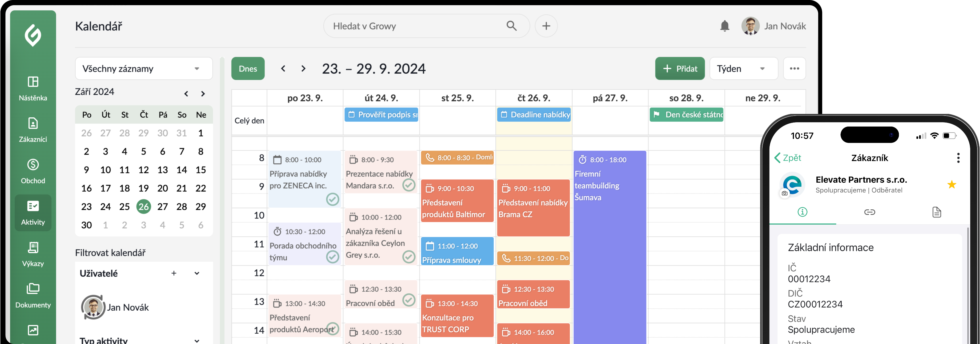The height and width of the screenshot is (344, 980).
Task: Open the phone's three-dot menu
Action: pyautogui.click(x=958, y=158)
